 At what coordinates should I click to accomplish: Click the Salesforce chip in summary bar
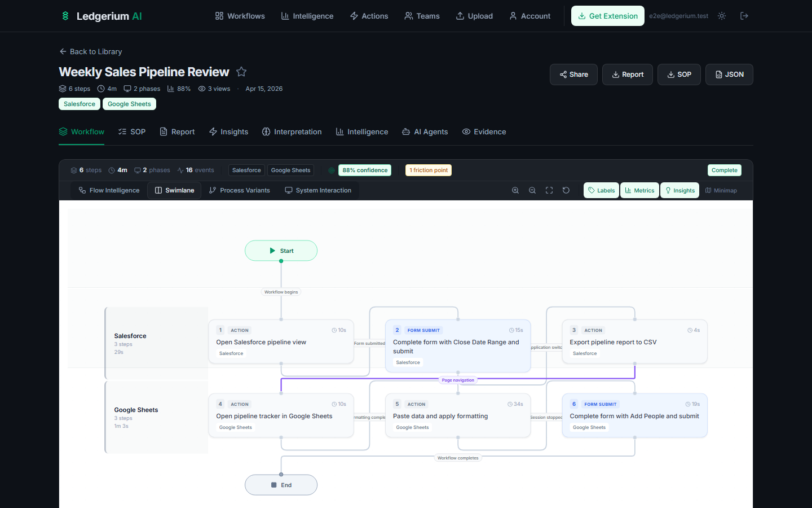(246, 170)
